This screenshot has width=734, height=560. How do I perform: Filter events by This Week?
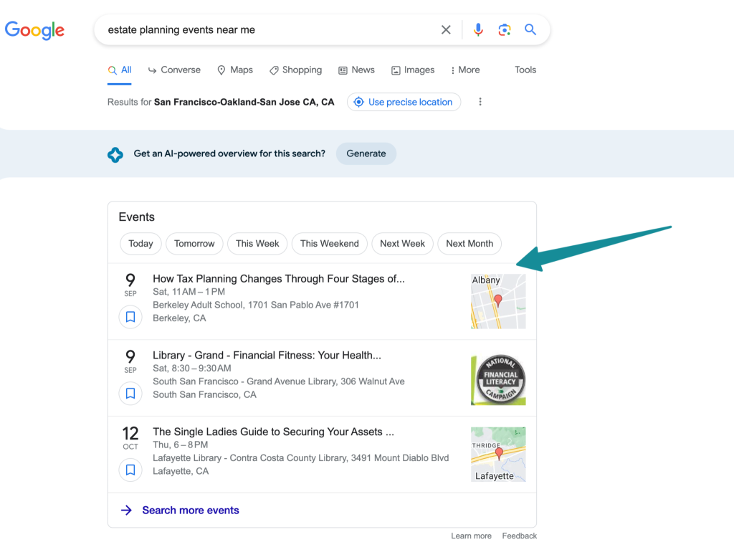tap(257, 244)
